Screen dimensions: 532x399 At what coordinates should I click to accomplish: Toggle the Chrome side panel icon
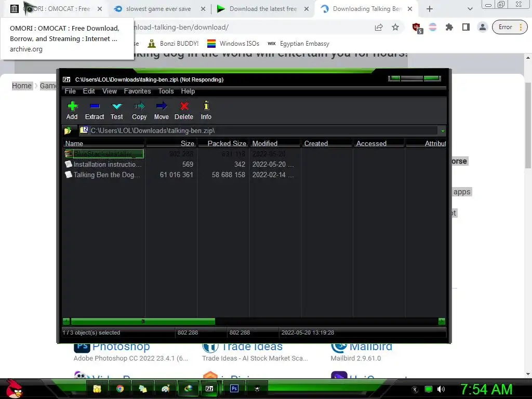[x=466, y=27]
